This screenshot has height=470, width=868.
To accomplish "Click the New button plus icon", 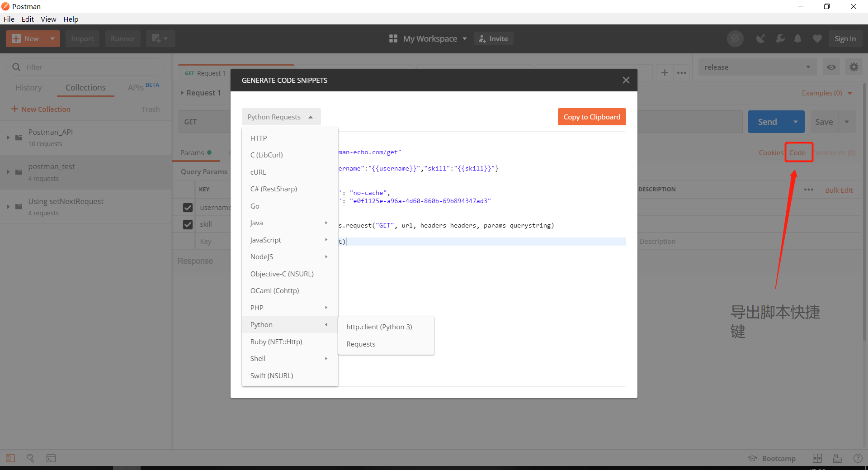I will click(16, 38).
